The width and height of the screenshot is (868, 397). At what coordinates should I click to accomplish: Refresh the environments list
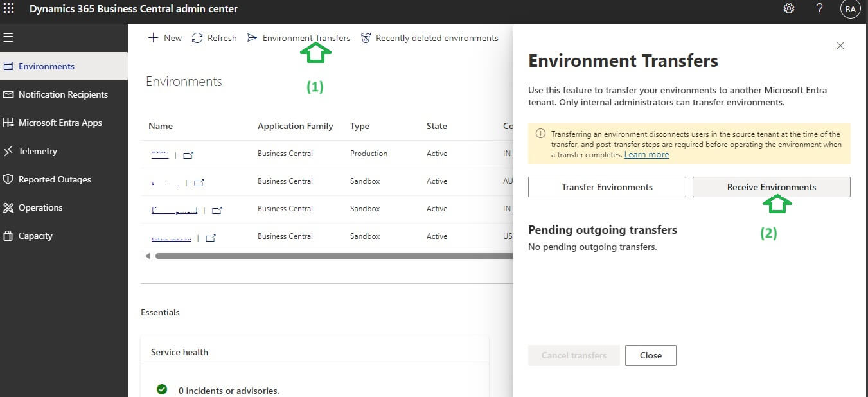tap(214, 38)
